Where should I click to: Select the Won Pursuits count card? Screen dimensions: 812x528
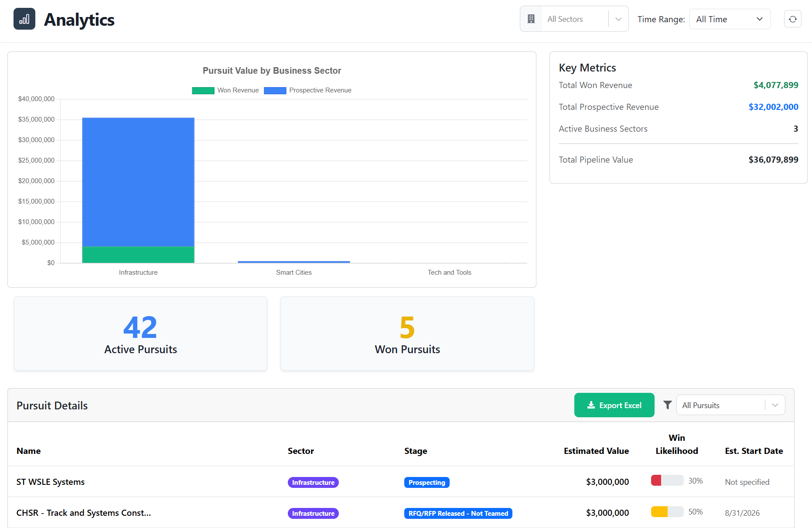click(407, 334)
